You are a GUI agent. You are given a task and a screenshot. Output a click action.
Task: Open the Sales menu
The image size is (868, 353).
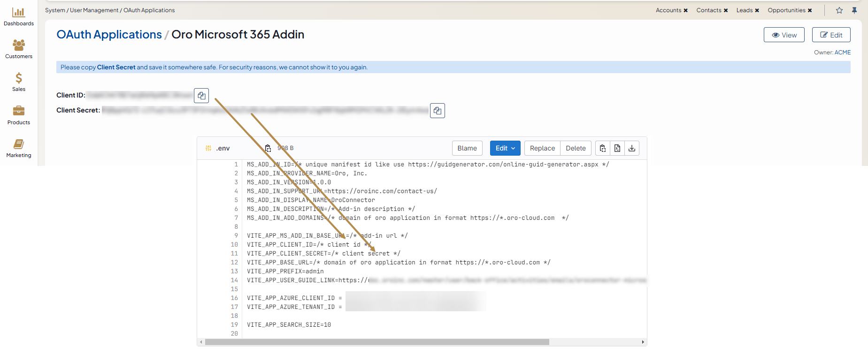tap(19, 82)
